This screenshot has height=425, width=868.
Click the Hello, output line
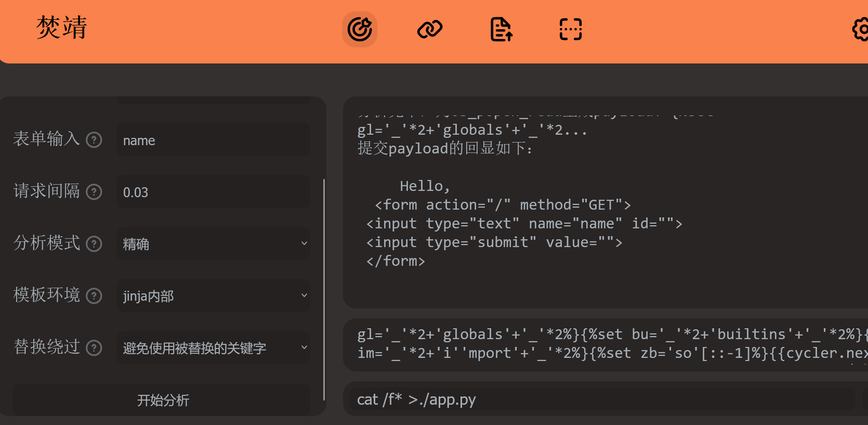[x=425, y=186]
